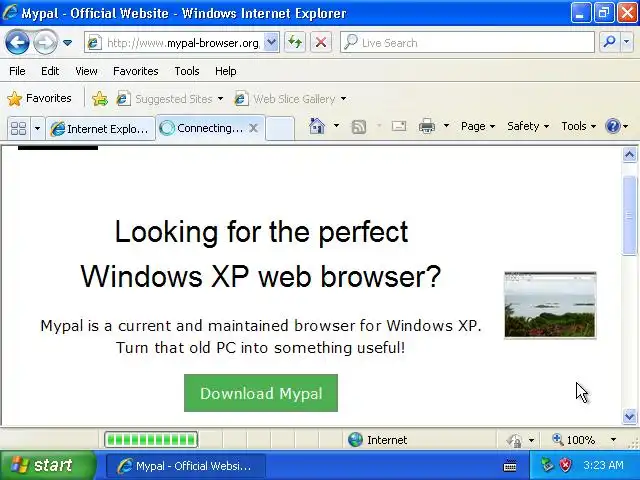Viewport: 640px width, 480px height.
Task: Click the Read Mail envelope icon
Action: pyautogui.click(x=399, y=126)
